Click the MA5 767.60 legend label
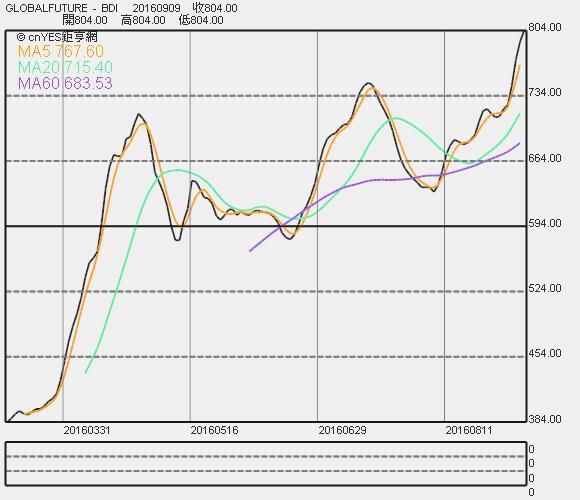 [61, 51]
